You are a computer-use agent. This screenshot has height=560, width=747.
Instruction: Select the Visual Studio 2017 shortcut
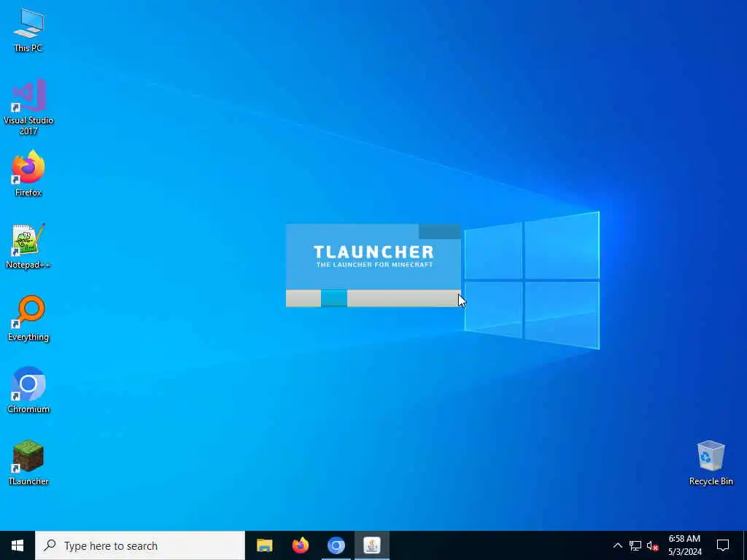click(x=28, y=107)
